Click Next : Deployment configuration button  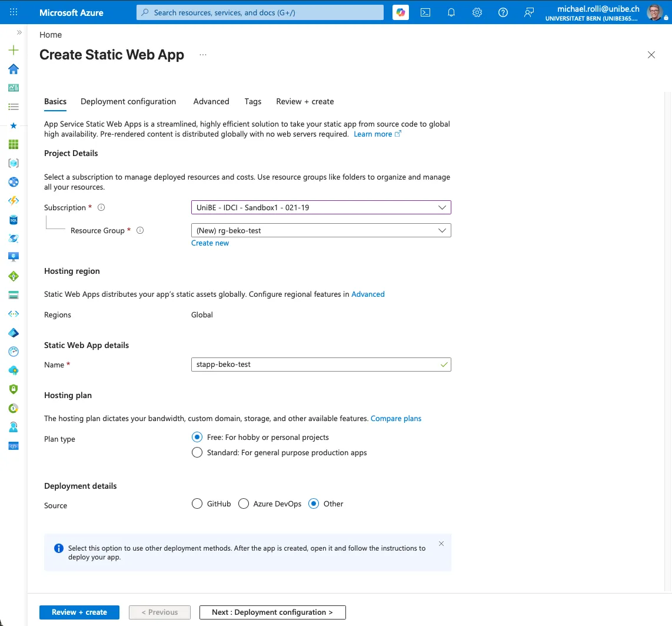[x=272, y=612]
